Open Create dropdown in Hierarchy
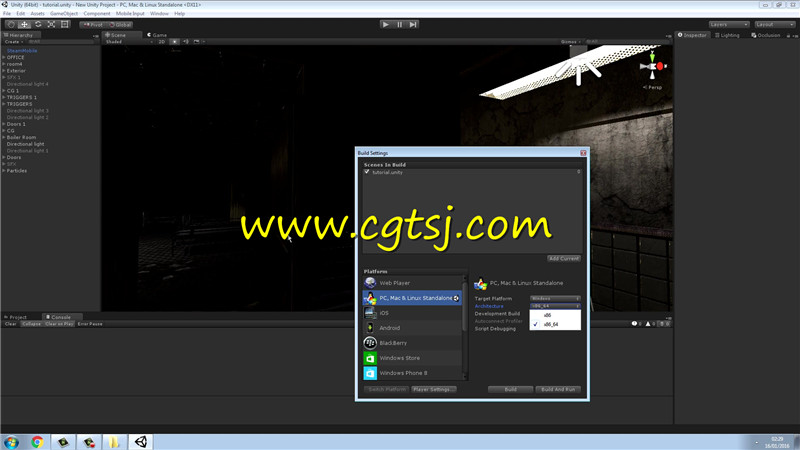The image size is (800, 450). 14,42
